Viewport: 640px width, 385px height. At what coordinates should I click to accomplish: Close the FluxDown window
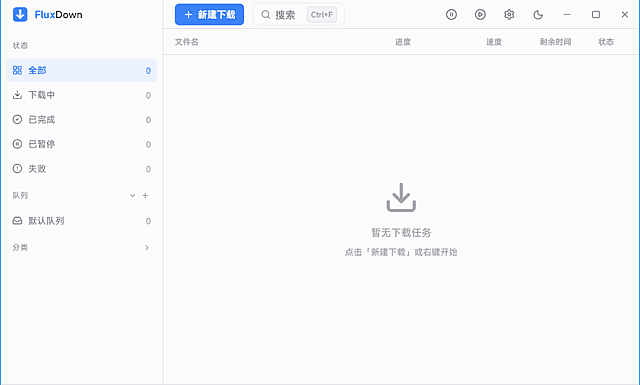tap(624, 15)
